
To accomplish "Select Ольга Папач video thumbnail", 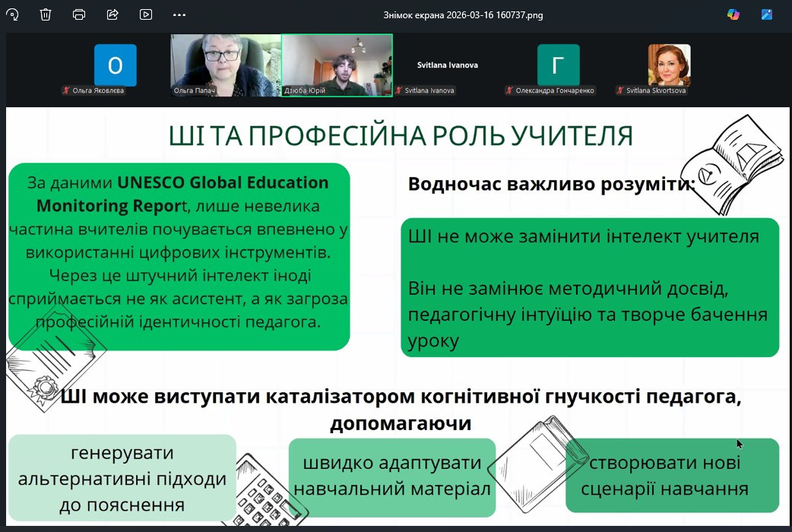I will pos(225,65).
